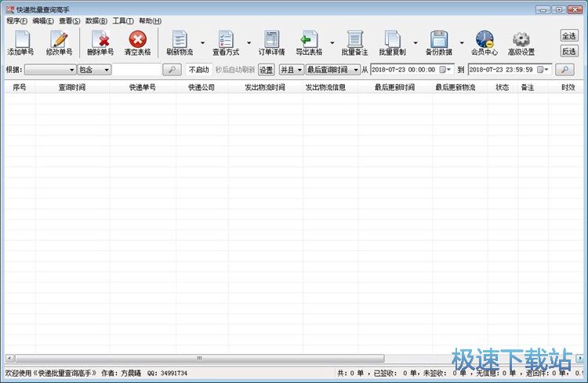Open the 会员中心 member center icon
The image size is (588, 383).
tap(485, 39)
